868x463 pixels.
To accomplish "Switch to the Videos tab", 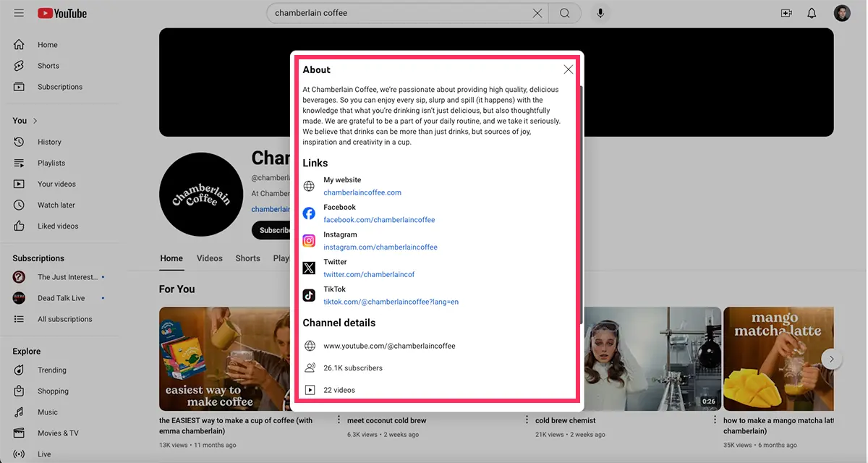I will 210,258.
